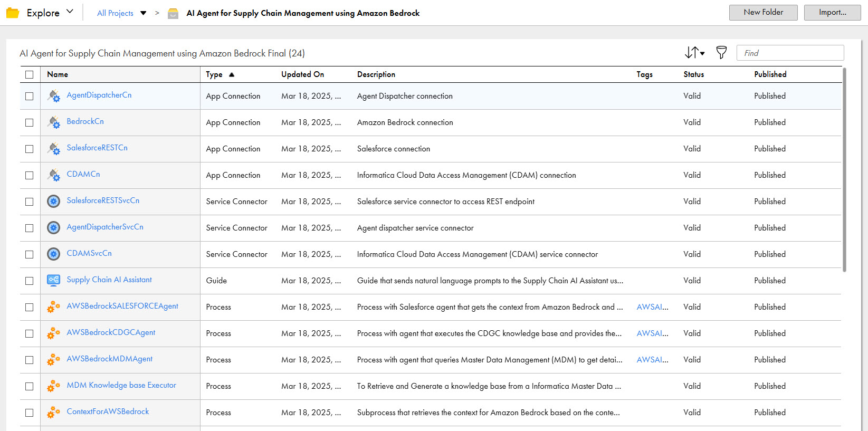The height and width of the screenshot is (431, 868).
Task: Check the AWSBedrockSALESFORCEAgent row checkbox
Action: tap(30, 307)
